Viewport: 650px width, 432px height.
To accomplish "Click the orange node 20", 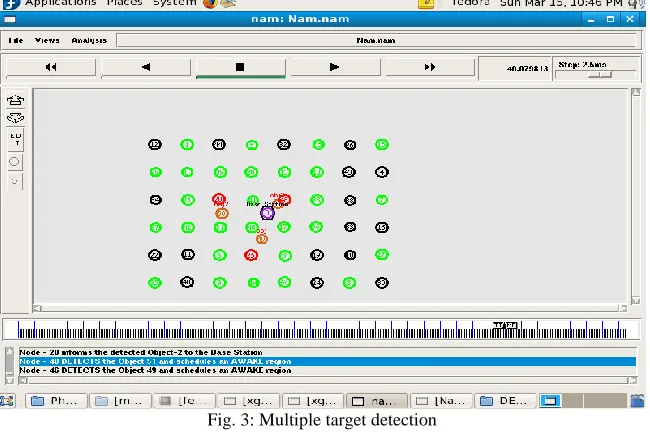I will coord(222,214).
